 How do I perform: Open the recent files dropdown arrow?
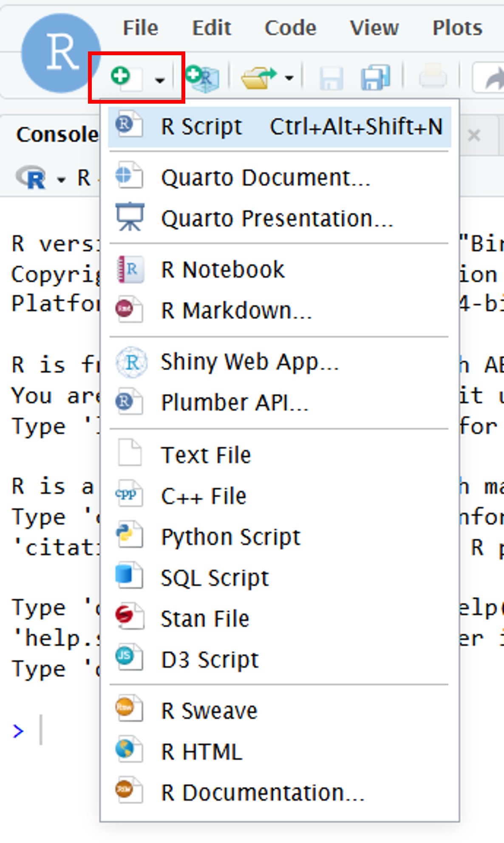click(289, 78)
